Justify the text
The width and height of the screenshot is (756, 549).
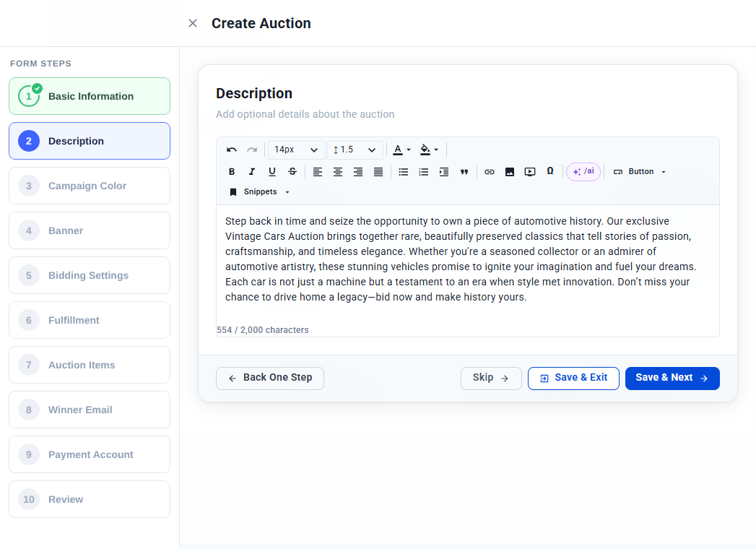[x=378, y=172]
